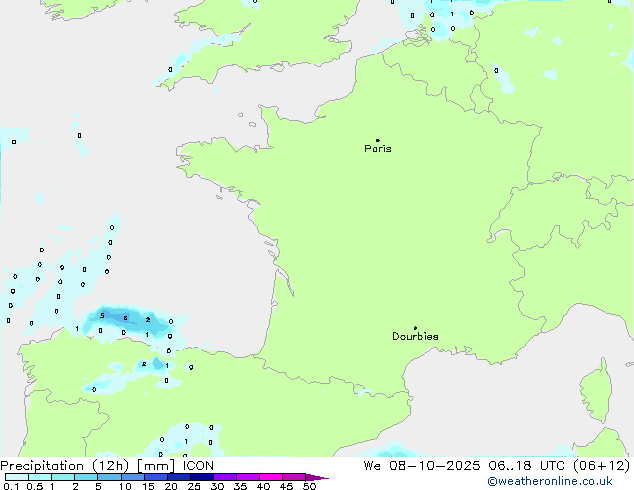Image resolution: width=634 pixels, height=490 pixels.
Task: Pick the 15–20 mm legend swatch
Action: [156, 477]
